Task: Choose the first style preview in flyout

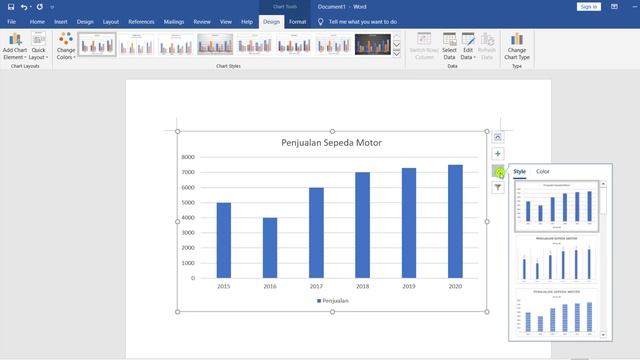Action: point(557,206)
